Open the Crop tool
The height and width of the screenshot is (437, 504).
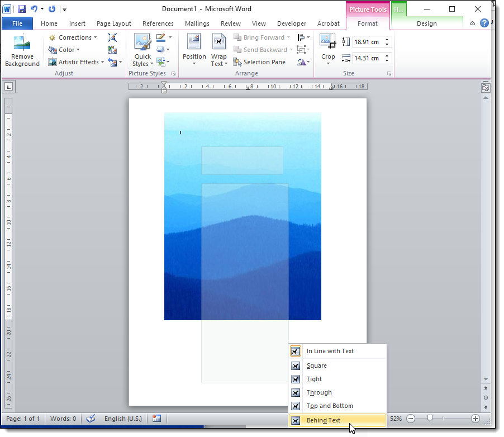(328, 42)
